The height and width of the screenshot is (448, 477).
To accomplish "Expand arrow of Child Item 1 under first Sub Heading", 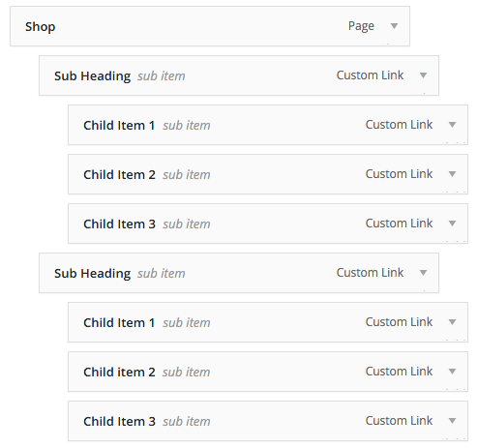I will point(452,125).
